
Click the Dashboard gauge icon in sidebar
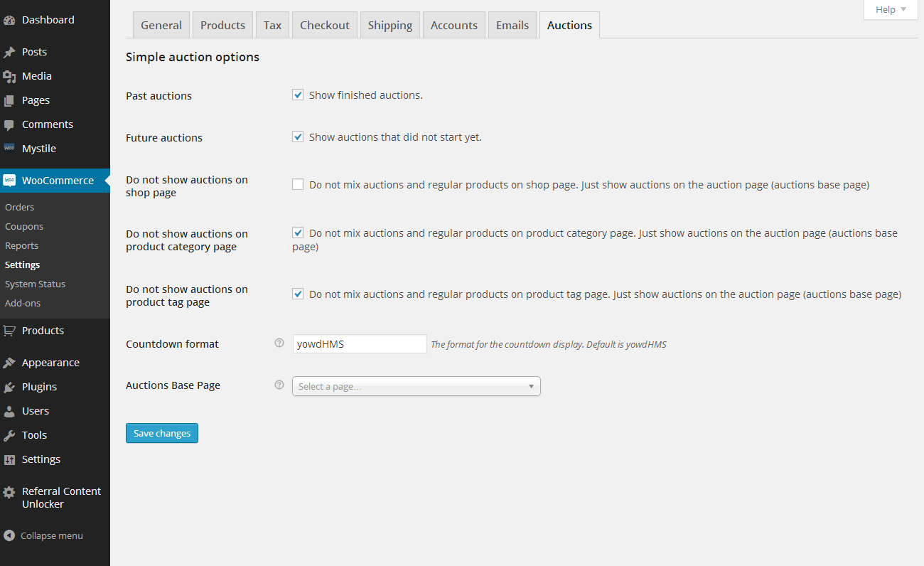click(x=9, y=20)
